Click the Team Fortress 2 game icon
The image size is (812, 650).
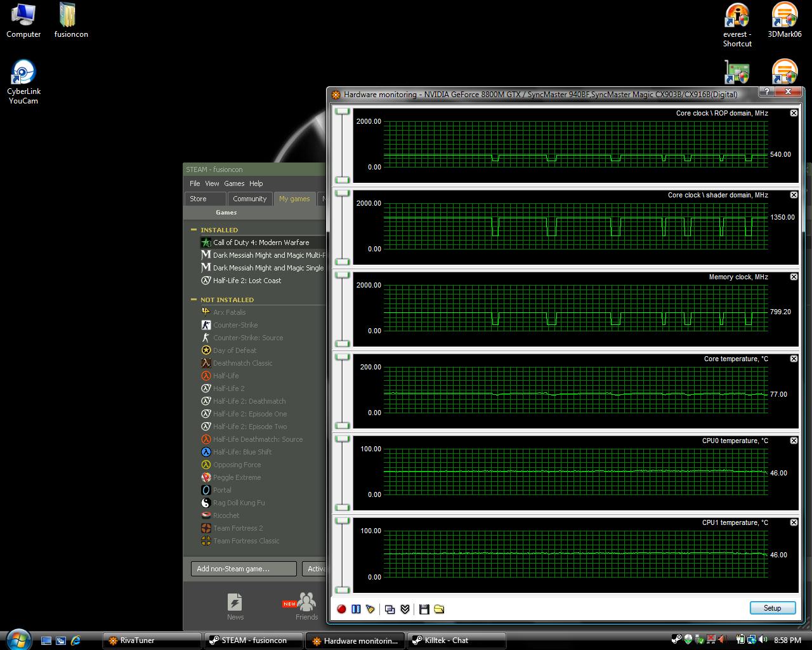tap(206, 528)
